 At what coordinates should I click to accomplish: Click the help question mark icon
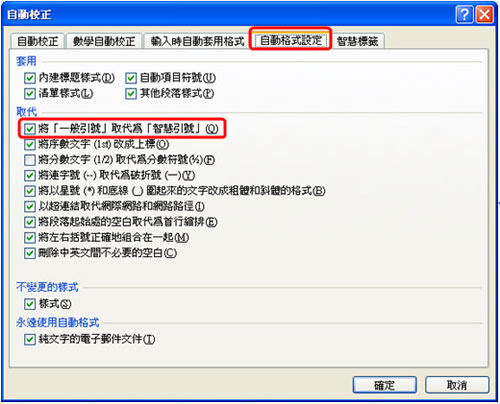coord(464,14)
